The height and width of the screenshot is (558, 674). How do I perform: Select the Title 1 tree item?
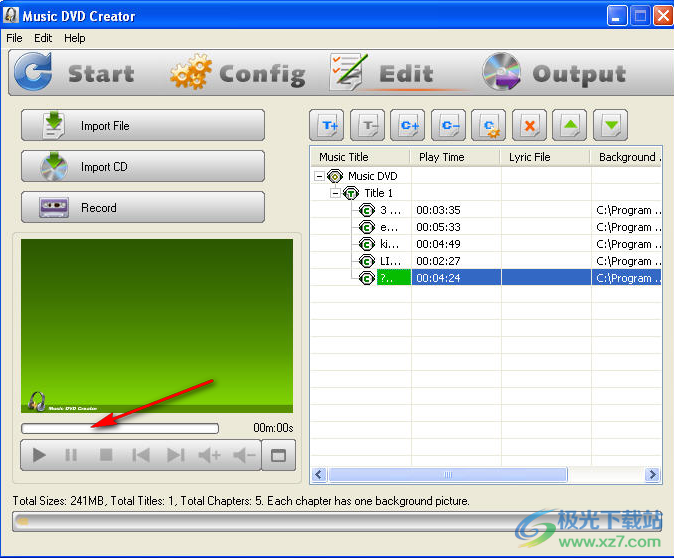click(378, 193)
